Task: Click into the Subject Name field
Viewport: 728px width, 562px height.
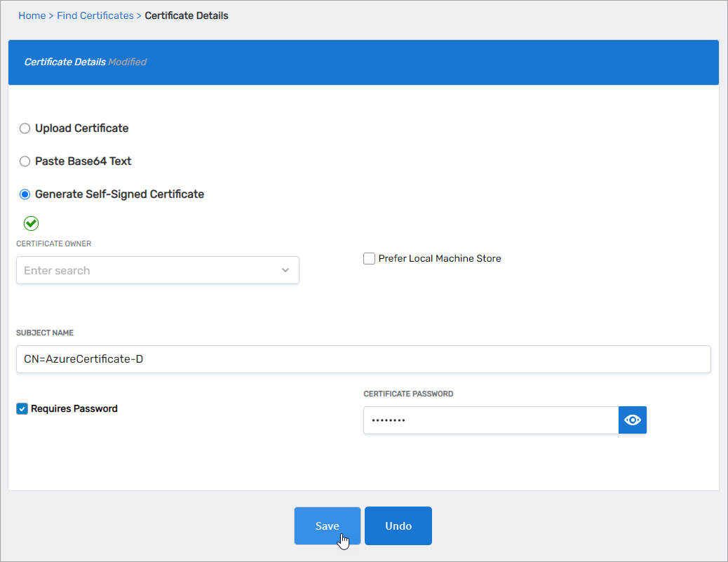Action: [363, 359]
